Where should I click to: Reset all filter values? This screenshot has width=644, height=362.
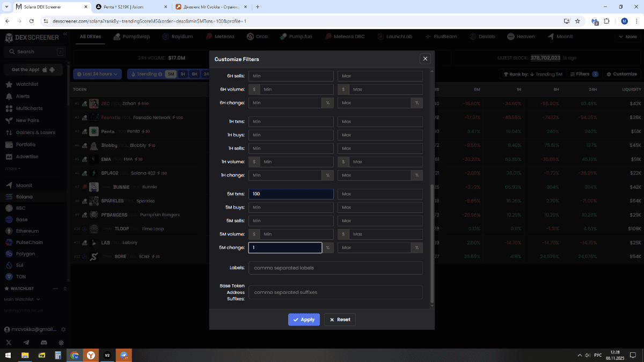coord(340,320)
